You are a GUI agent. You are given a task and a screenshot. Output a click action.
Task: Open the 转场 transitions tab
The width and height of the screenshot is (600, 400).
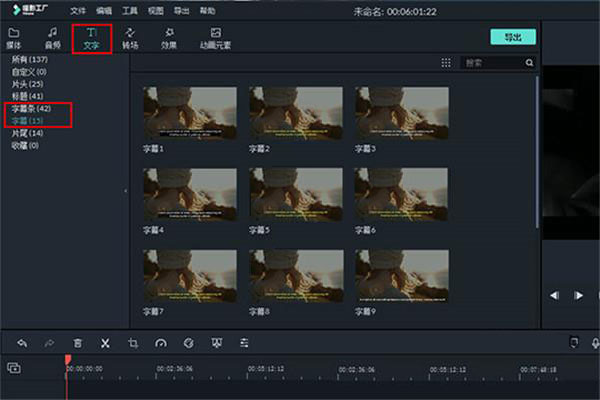pos(130,38)
